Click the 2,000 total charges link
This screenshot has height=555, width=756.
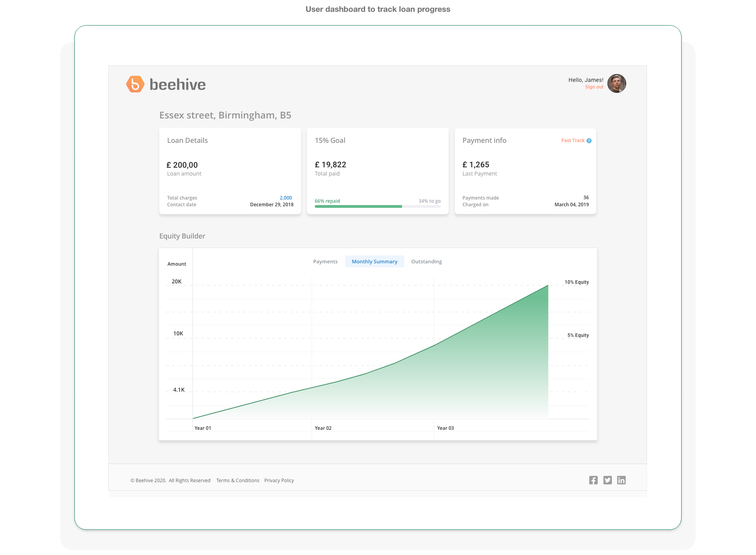coord(286,198)
